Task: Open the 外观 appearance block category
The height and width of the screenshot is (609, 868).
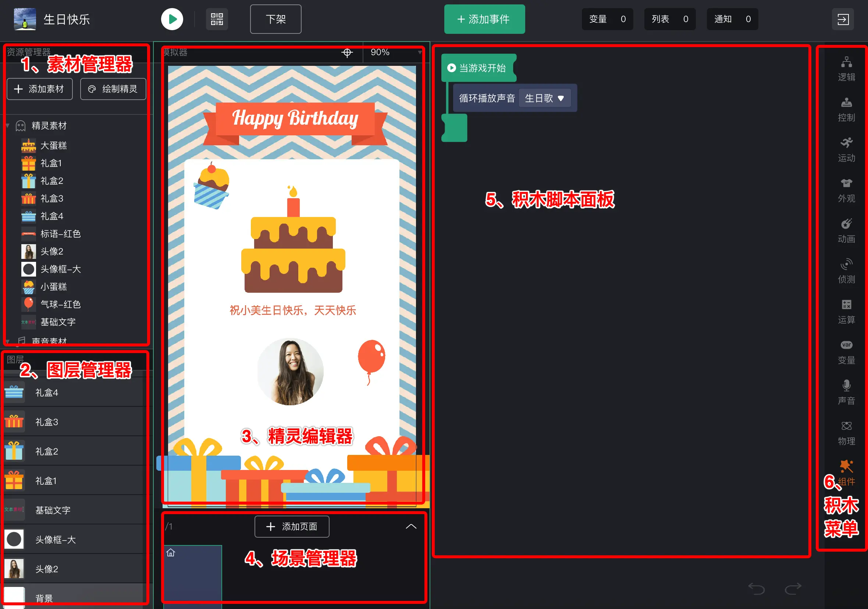Action: (x=846, y=190)
